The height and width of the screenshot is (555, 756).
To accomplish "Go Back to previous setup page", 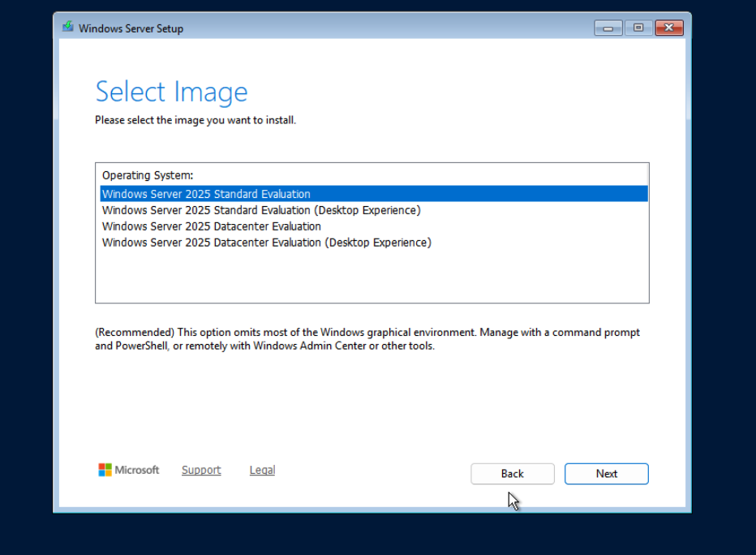I will (x=512, y=474).
